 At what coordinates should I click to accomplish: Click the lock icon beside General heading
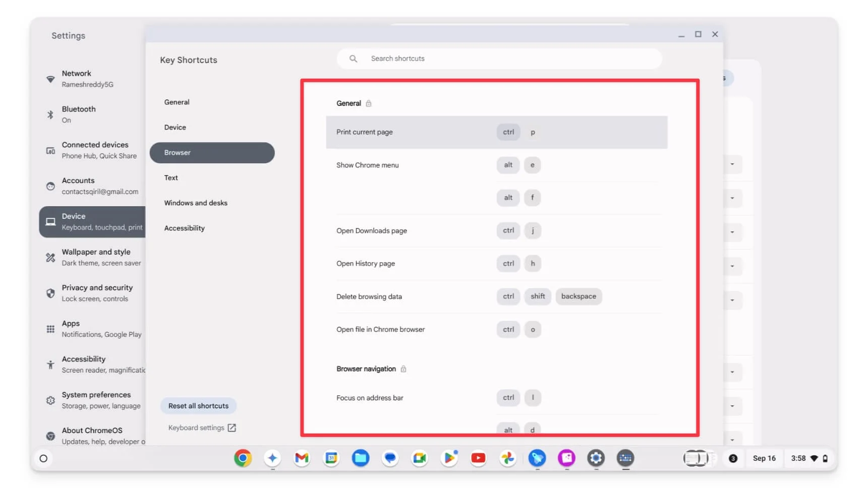coord(369,103)
